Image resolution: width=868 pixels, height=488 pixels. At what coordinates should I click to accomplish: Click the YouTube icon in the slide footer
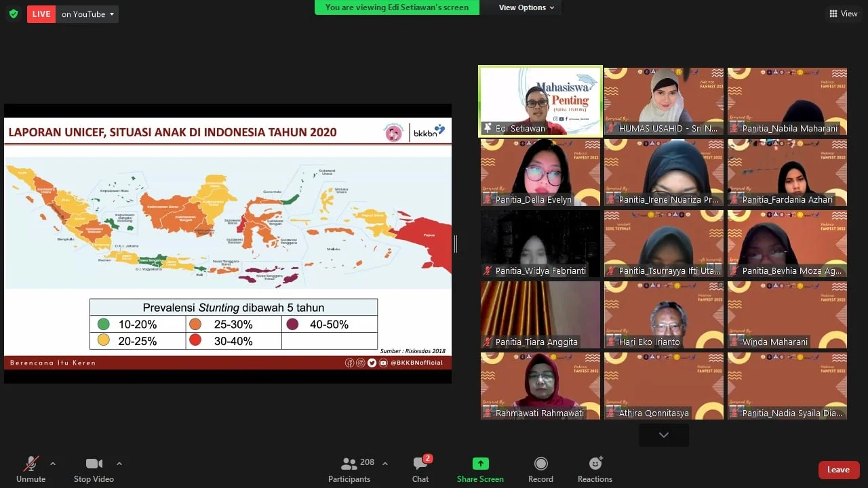[x=383, y=363]
